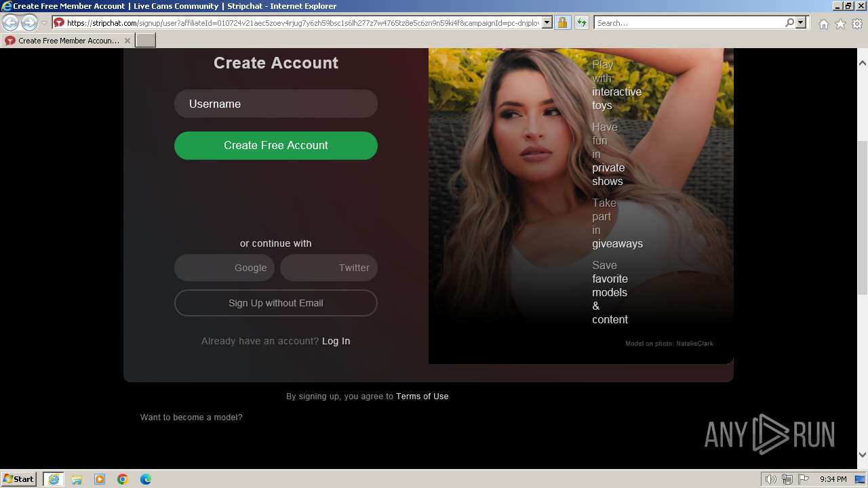Open the Home page icon
Image resolution: width=868 pixels, height=488 pixels.
(823, 24)
